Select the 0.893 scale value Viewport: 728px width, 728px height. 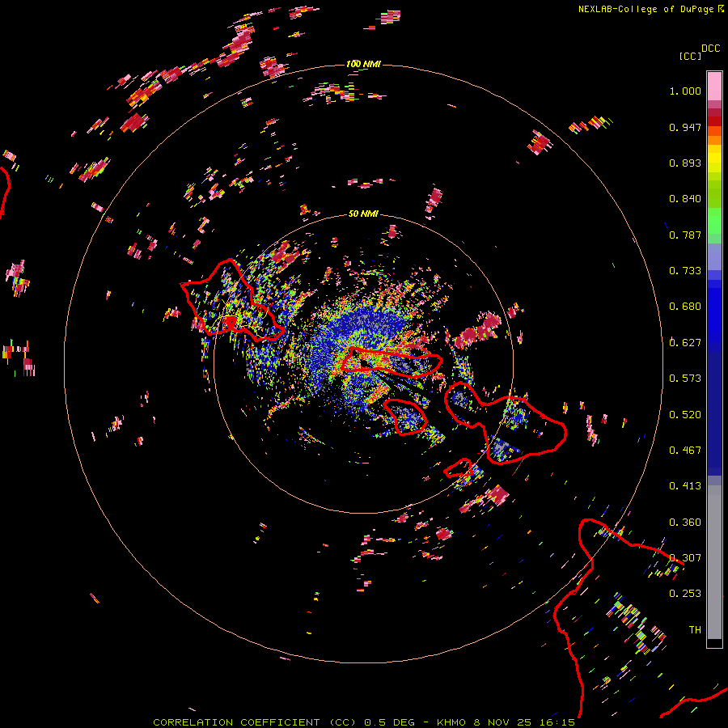(685, 163)
